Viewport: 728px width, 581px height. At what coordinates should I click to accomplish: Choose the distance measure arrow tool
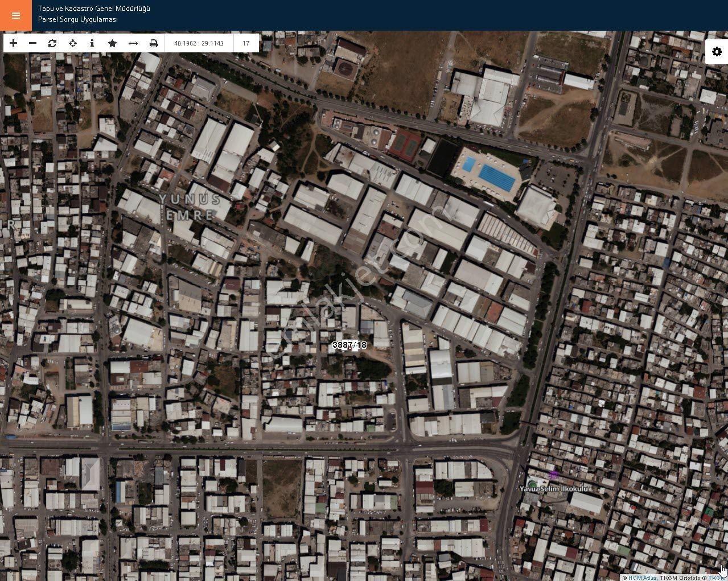133,43
